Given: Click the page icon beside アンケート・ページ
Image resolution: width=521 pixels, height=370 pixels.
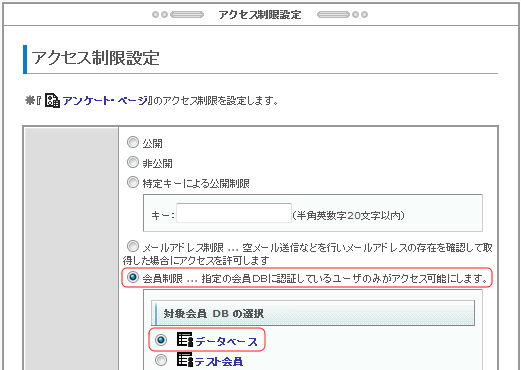Looking at the screenshot, I should point(52,100).
